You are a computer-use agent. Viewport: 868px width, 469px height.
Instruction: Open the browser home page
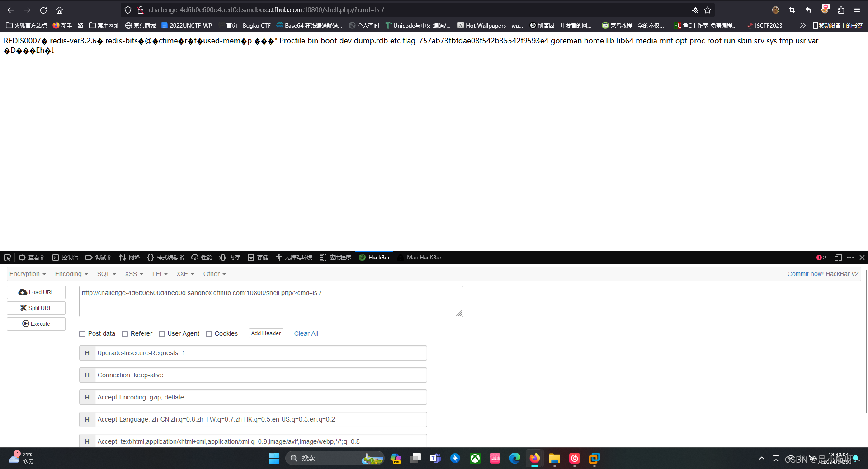[59, 10]
